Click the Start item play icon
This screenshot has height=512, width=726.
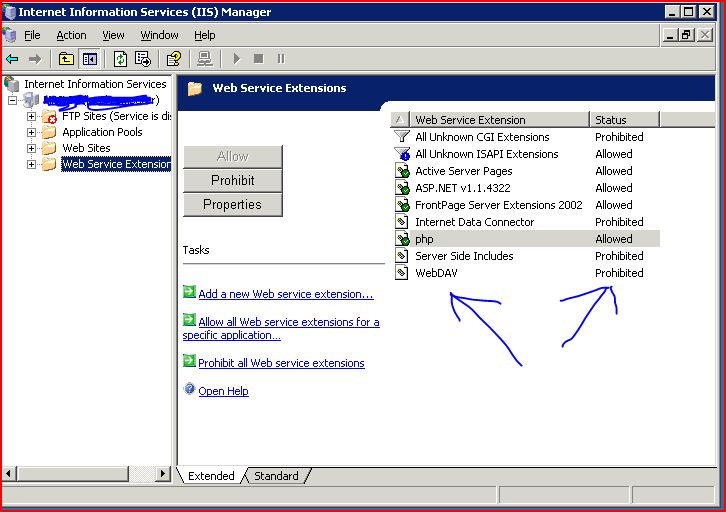[237, 59]
